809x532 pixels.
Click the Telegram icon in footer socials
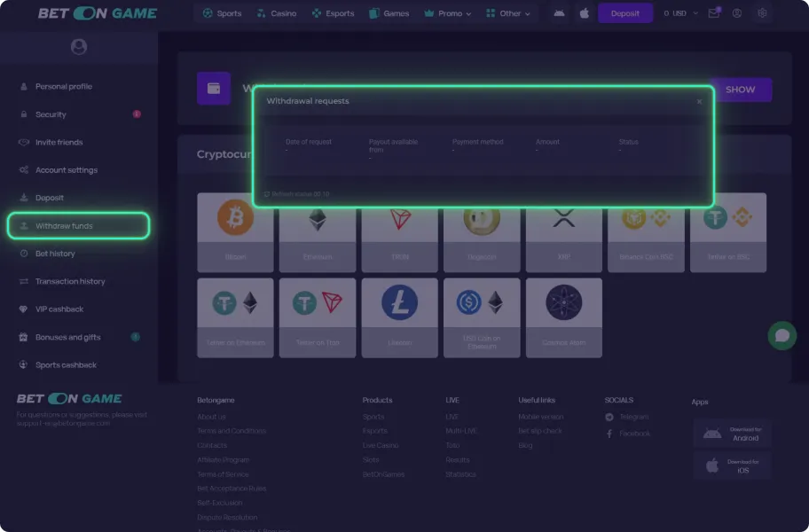click(x=609, y=417)
